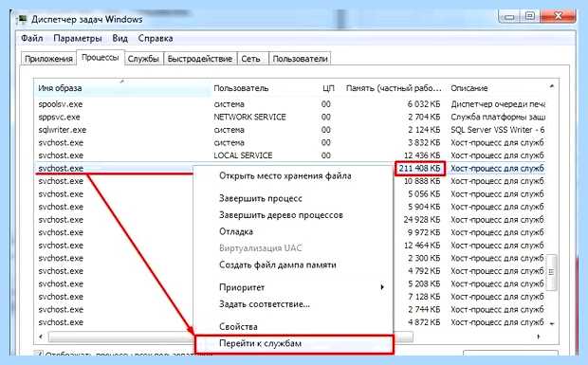Close the Диспетчер задач Windows window
Screen dimensions: 588x365
click(558, 16)
